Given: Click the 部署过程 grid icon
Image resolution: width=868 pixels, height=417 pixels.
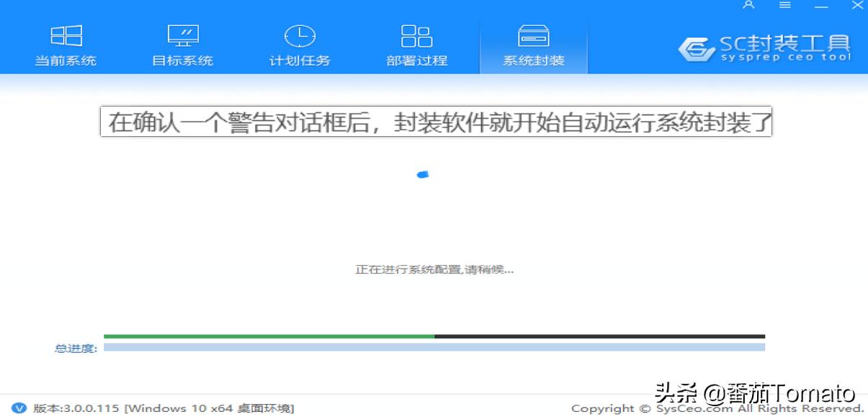Looking at the screenshot, I should tap(416, 35).
